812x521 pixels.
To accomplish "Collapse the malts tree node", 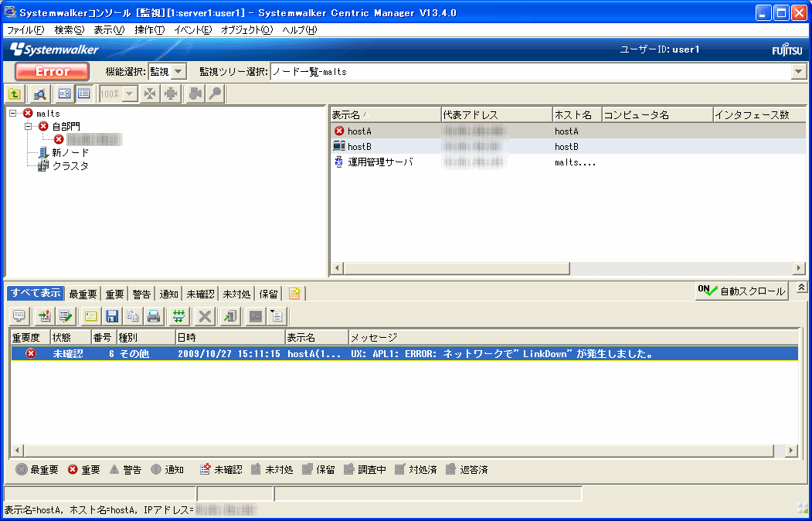I will 13,114.
